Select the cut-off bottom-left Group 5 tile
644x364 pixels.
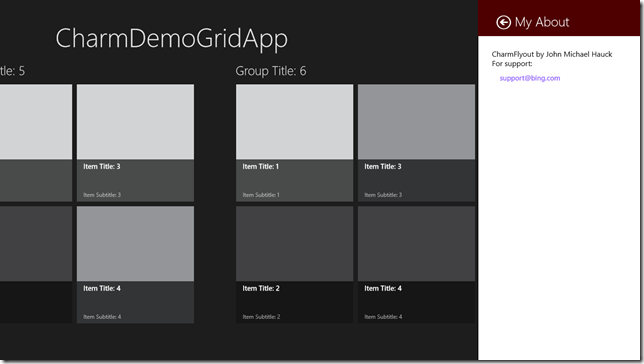36,265
